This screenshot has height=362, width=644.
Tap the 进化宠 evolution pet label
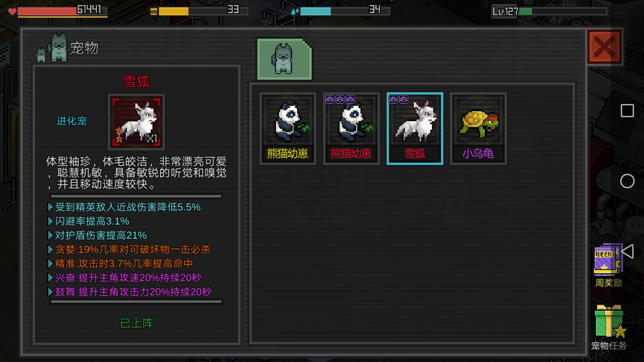click(72, 121)
